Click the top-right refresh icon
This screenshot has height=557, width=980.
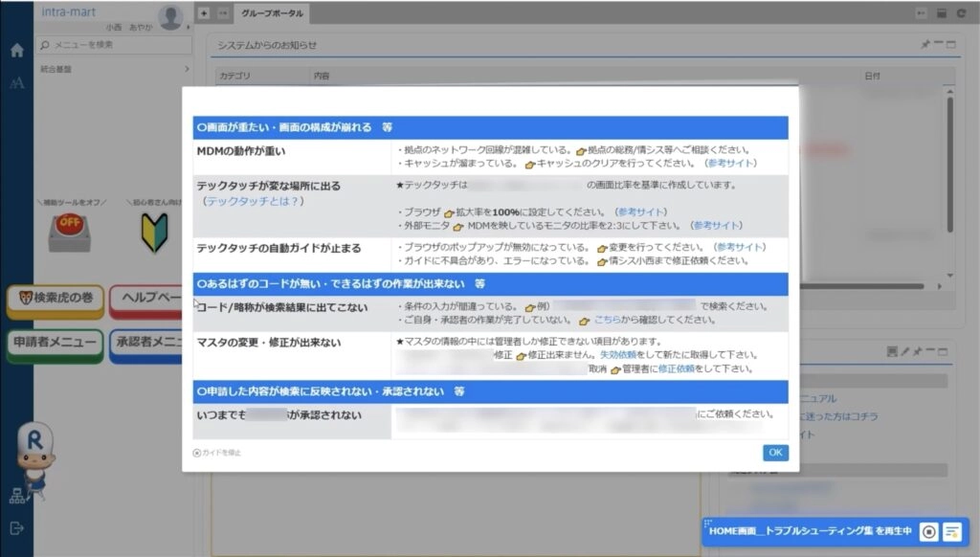tap(961, 13)
